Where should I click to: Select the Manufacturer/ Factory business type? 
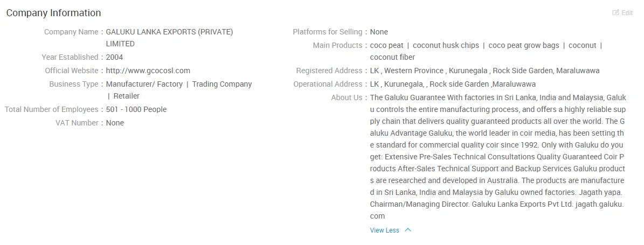pyautogui.click(x=144, y=84)
